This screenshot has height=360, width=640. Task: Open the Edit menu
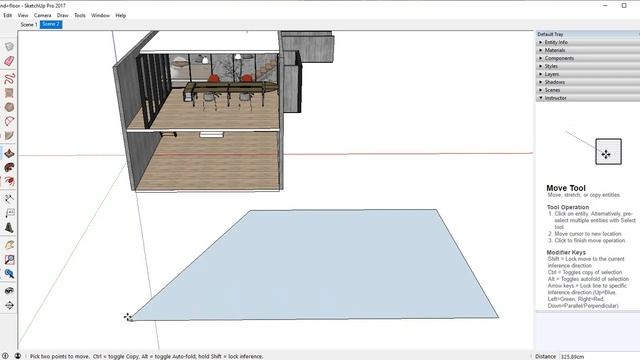pyautogui.click(x=7, y=15)
